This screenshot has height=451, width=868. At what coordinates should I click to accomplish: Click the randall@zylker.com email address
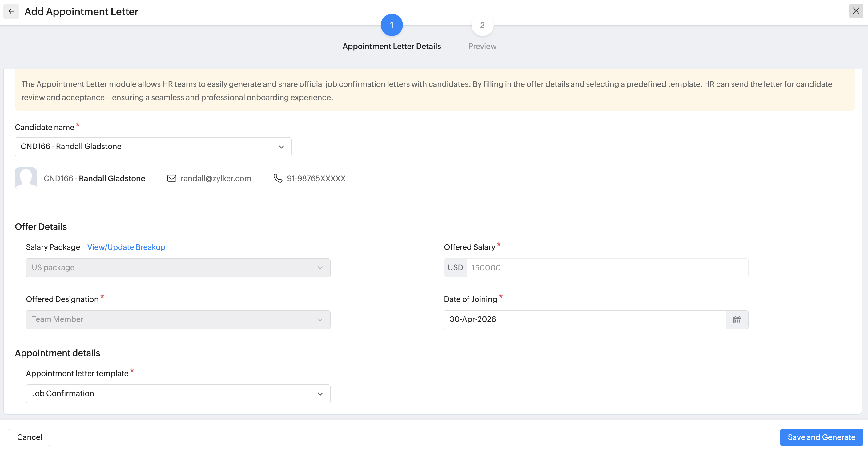tap(216, 178)
